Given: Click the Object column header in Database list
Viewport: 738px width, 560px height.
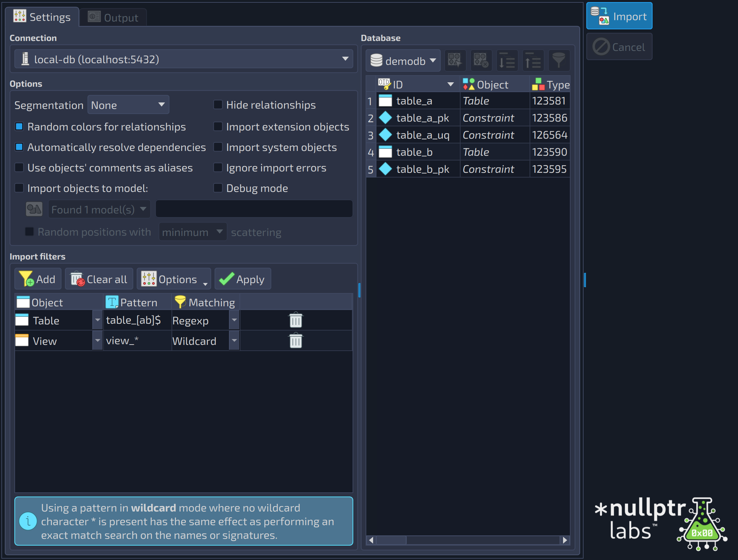Looking at the screenshot, I should click(495, 84).
